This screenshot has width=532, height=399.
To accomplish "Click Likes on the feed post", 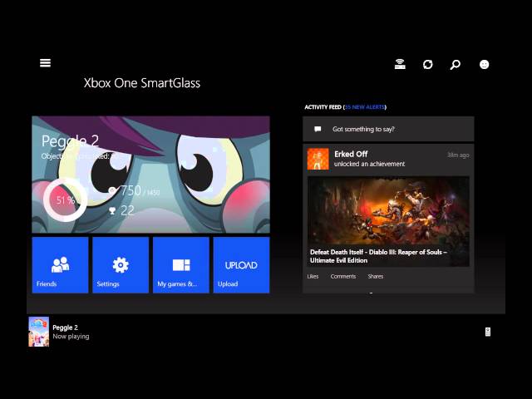I will (313, 277).
